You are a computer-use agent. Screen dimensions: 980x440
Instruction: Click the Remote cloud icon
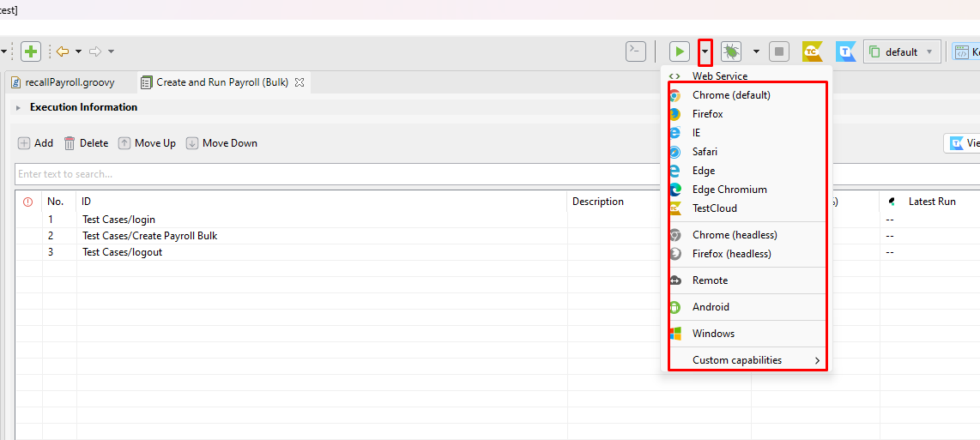[675, 280]
